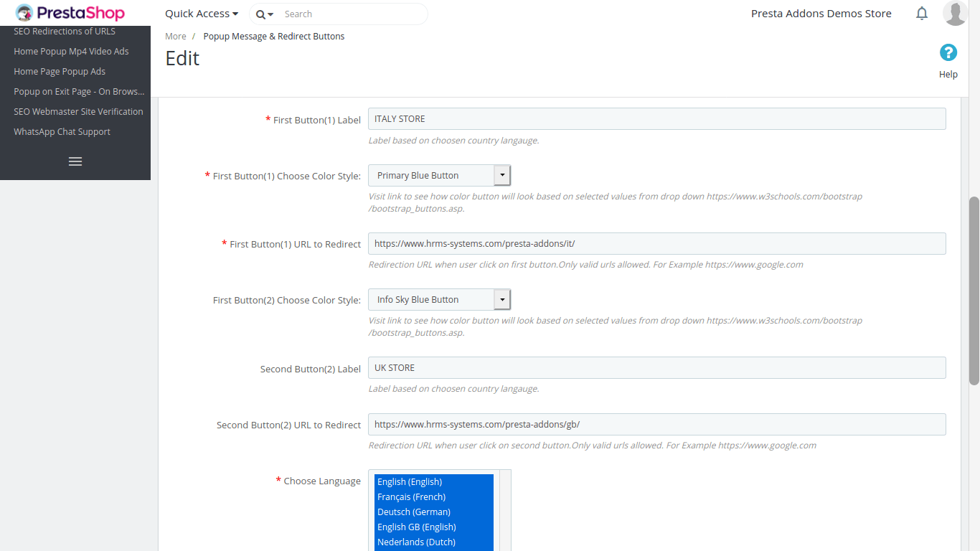Click Presta Addons Demos Store link
The width and height of the screenshot is (980, 551).
(821, 14)
